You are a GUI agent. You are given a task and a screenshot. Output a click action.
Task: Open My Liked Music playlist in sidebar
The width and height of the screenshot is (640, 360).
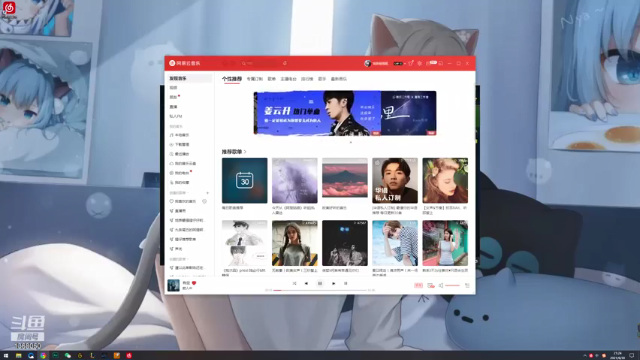click(x=183, y=201)
